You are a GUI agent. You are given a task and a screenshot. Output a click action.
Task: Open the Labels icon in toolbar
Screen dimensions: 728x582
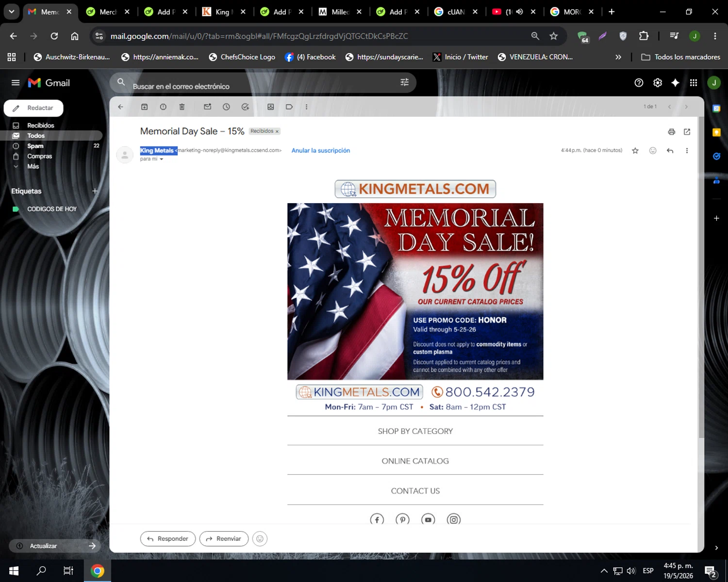click(289, 107)
